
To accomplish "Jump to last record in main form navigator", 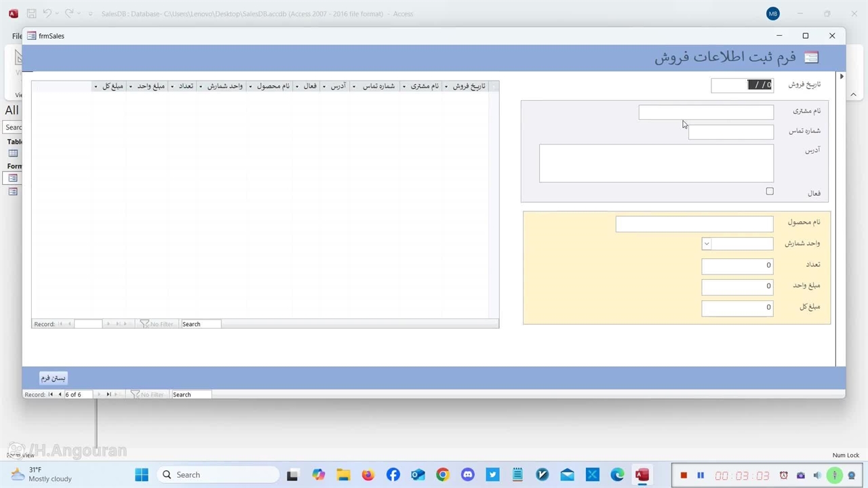I will coord(108,394).
